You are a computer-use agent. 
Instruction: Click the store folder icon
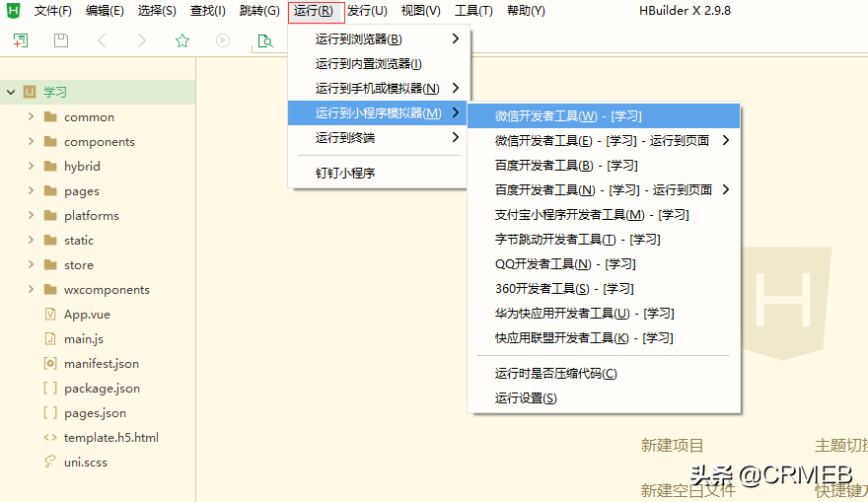point(50,264)
